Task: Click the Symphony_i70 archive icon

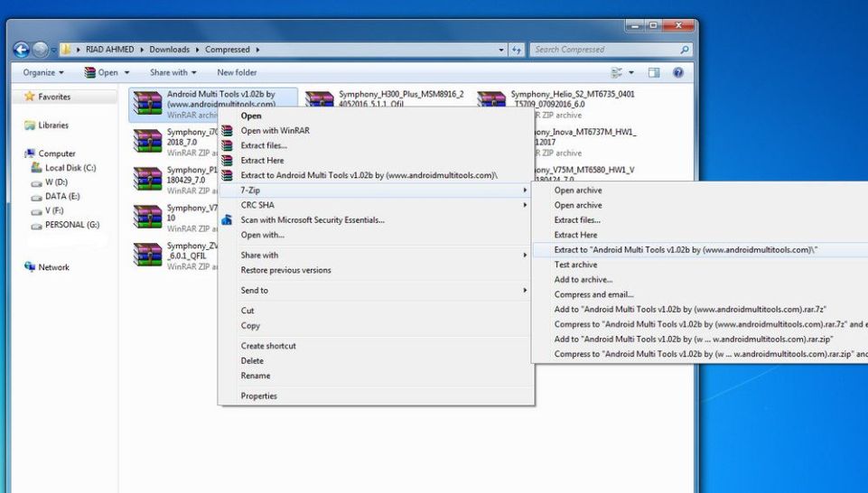Action: pyautogui.click(x=147, y=141)
